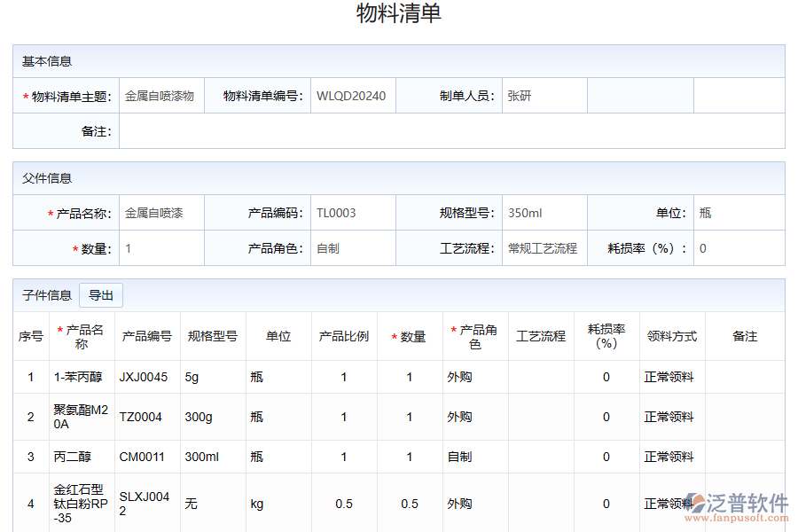Image resolution: width=798 pixels, height=532 pixels.
Task: Select the 物料清单主题 field showing 金属自喷漆物
Action: coord(160,95)
